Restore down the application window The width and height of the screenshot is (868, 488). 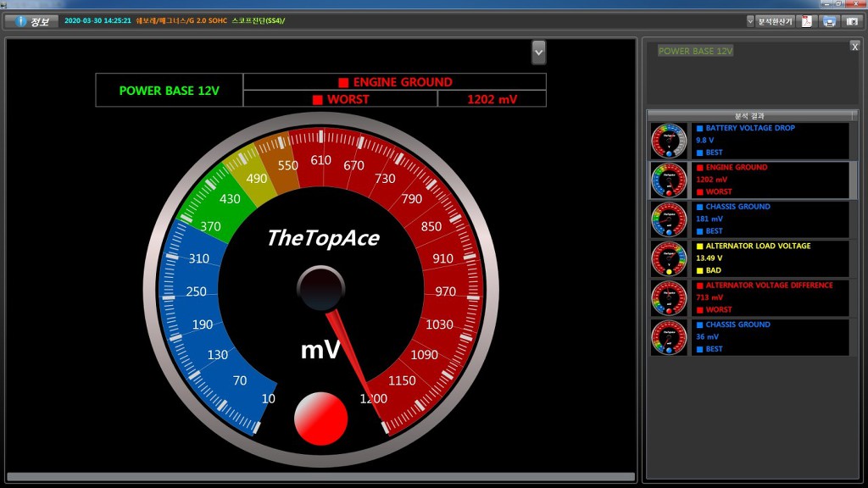click(839, 3)
